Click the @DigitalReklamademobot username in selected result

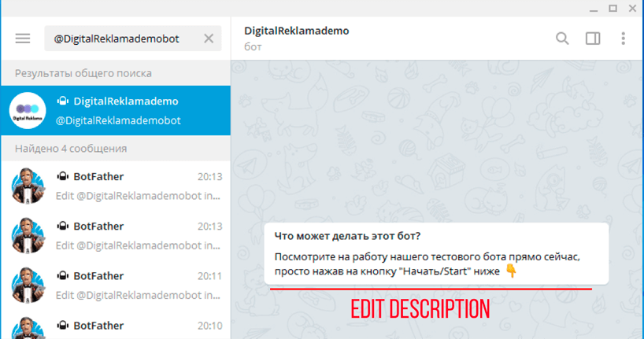118,120
